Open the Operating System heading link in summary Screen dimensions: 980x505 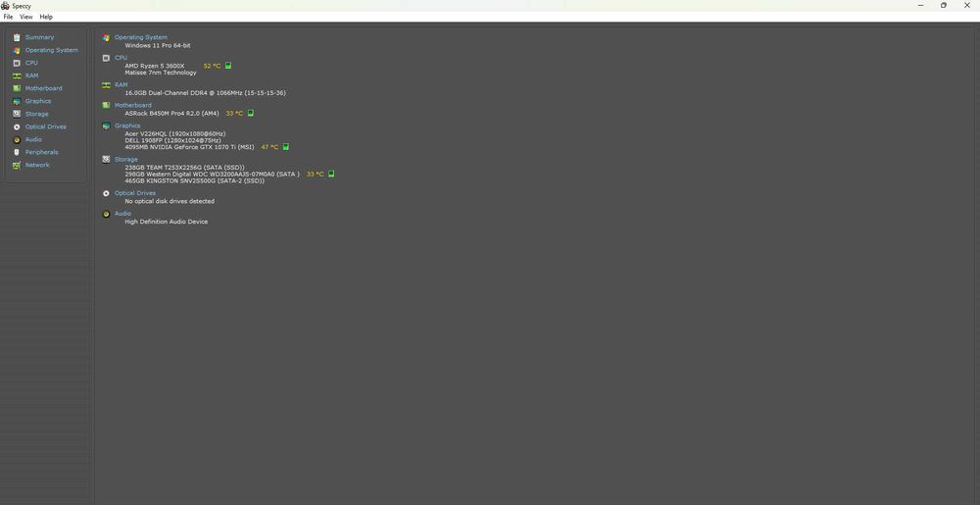click(140, 37)
